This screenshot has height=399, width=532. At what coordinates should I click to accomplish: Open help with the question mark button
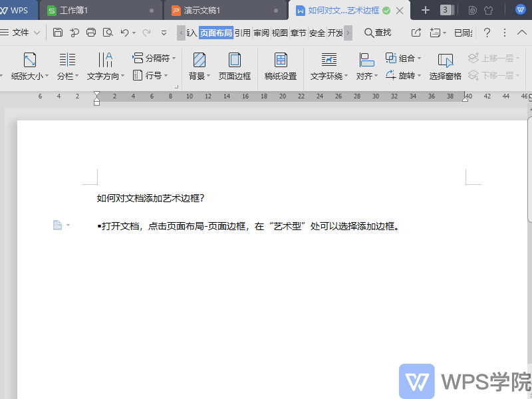click(487, 32)
